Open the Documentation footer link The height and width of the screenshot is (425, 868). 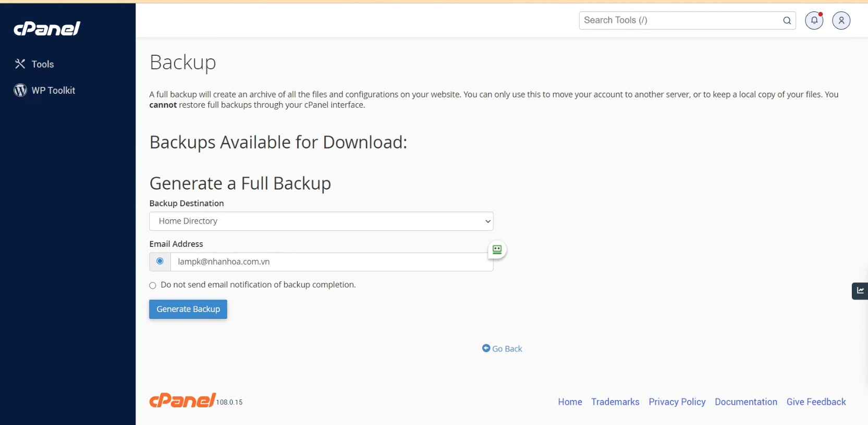coord(746,402)
